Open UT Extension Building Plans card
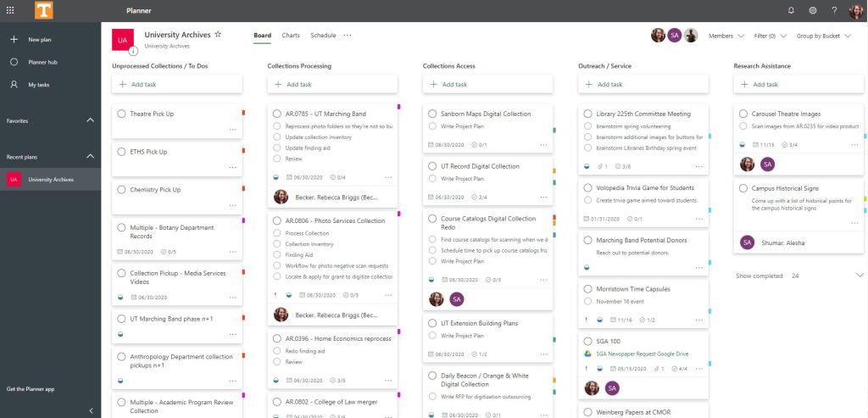This screenshot has width=868, height=418. (487, 337)
